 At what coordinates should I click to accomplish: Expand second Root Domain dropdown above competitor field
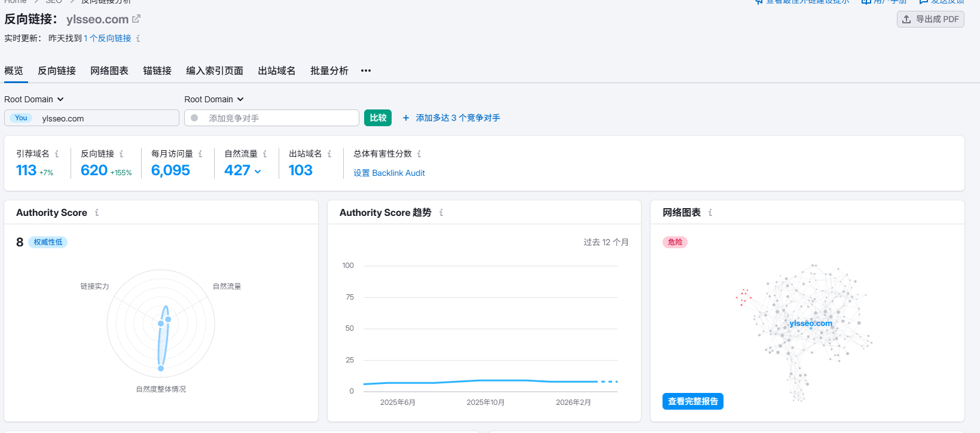tap(214, 99)
